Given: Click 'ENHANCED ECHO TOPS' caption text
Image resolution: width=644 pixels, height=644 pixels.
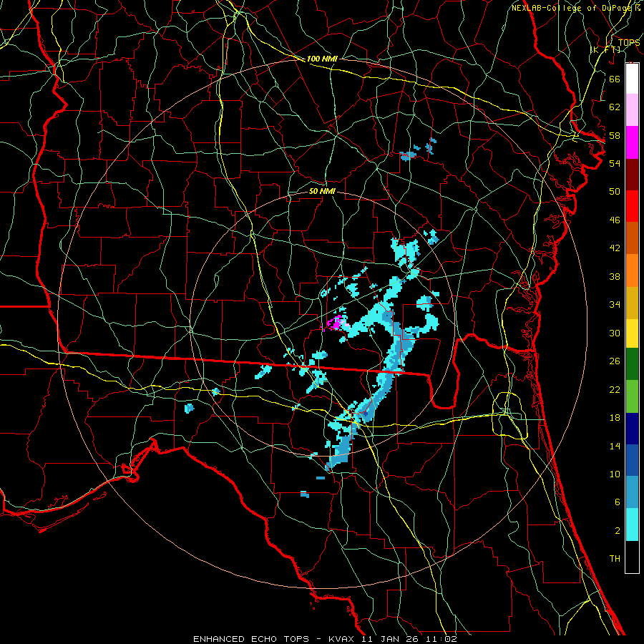Looking at the screenshot, I should pos(250,639).
